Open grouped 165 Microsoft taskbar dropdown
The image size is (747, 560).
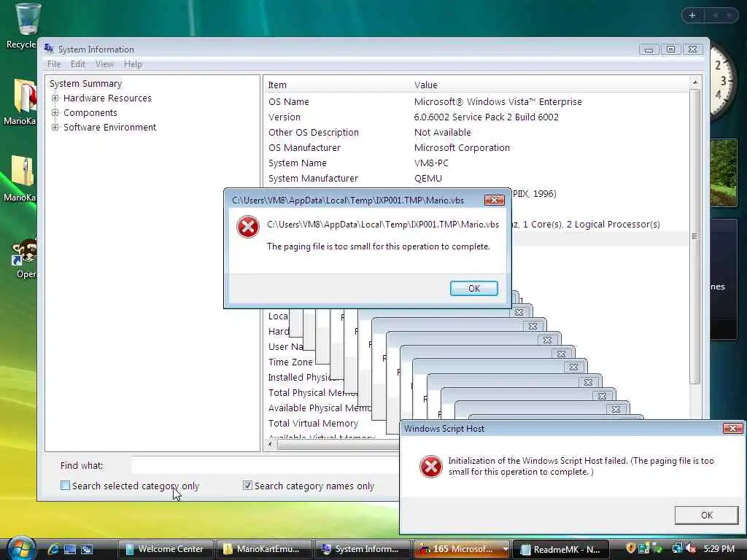[x=505, y=549]
